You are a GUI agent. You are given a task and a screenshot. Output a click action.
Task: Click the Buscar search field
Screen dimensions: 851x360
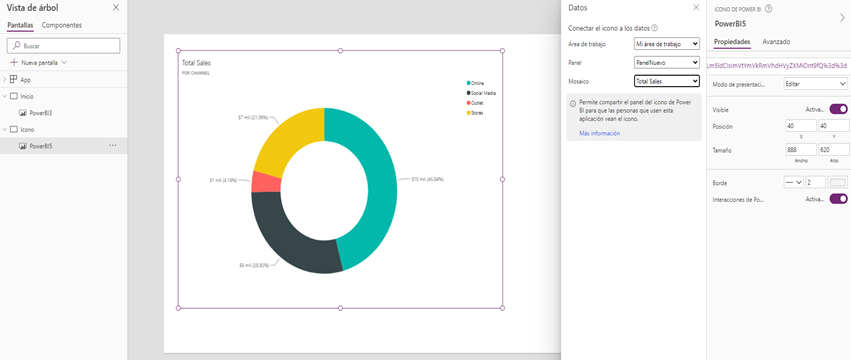click(63, 46)
